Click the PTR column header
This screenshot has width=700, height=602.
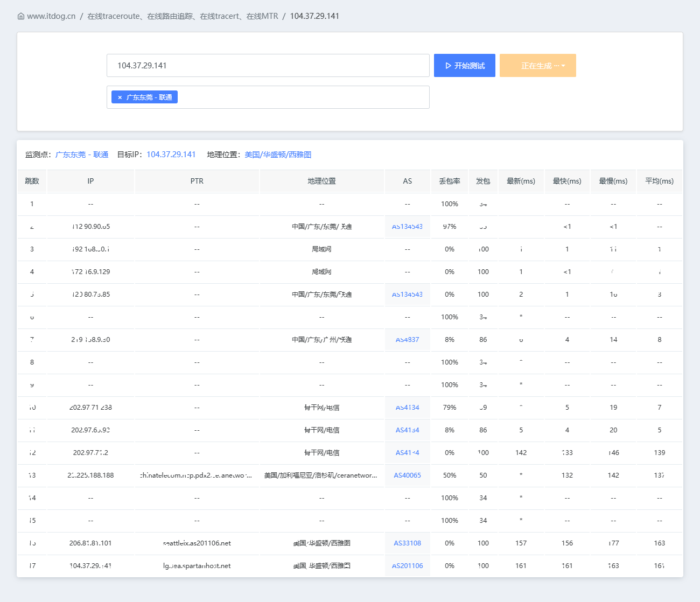[x=197, y=181]
